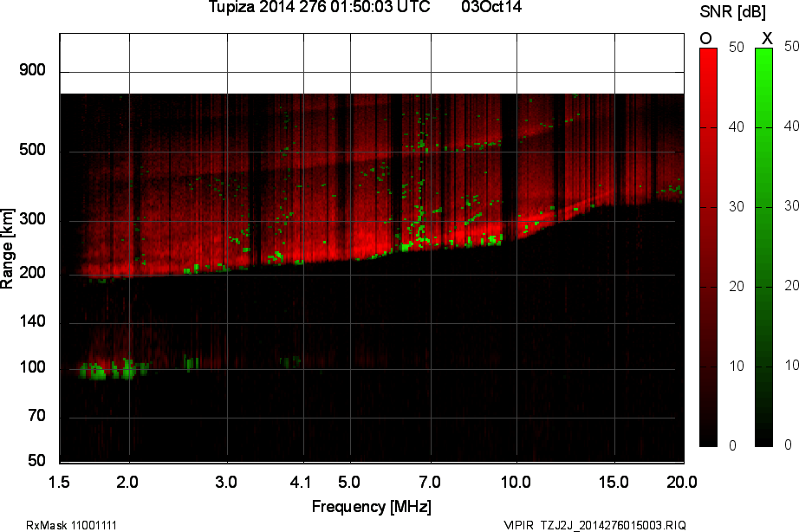Image resolution: width=799 pixels, height=532 pixels.
Task: Select the RxMask 11001111 text
Action: point(72,525)
